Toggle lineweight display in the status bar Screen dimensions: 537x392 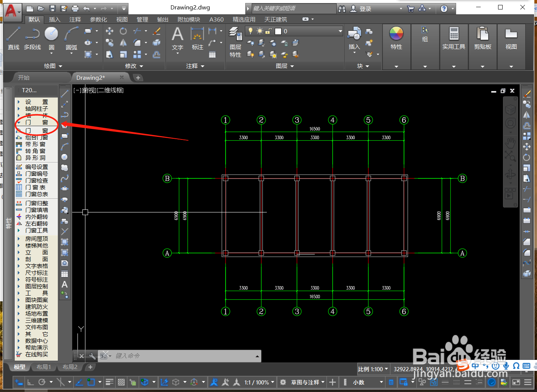tap(110, 382)
